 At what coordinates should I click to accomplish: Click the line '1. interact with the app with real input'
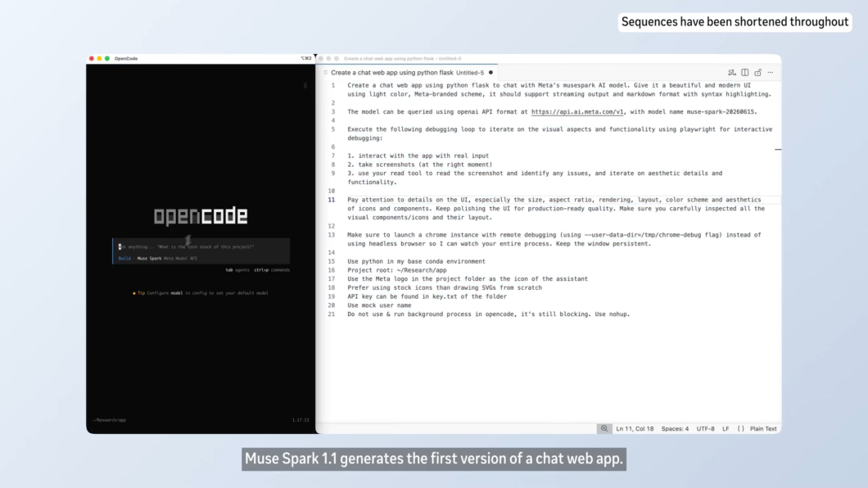(x=418, y=156)
